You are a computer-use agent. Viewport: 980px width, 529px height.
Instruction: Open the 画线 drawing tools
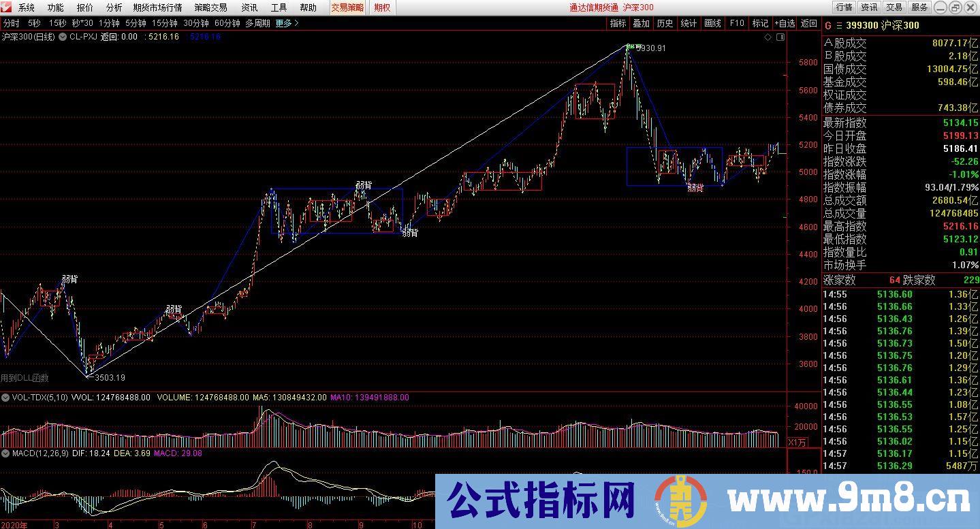coord(712,22)
